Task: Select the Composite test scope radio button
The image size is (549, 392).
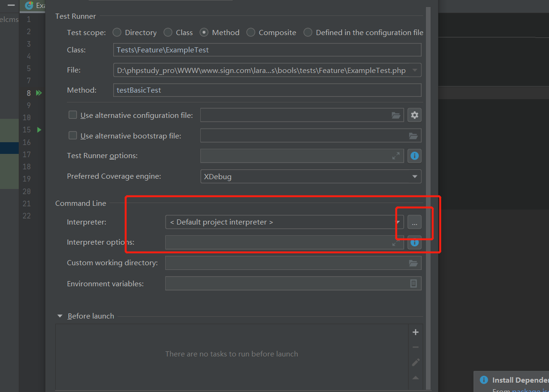Action: click(x=251, y=33)
